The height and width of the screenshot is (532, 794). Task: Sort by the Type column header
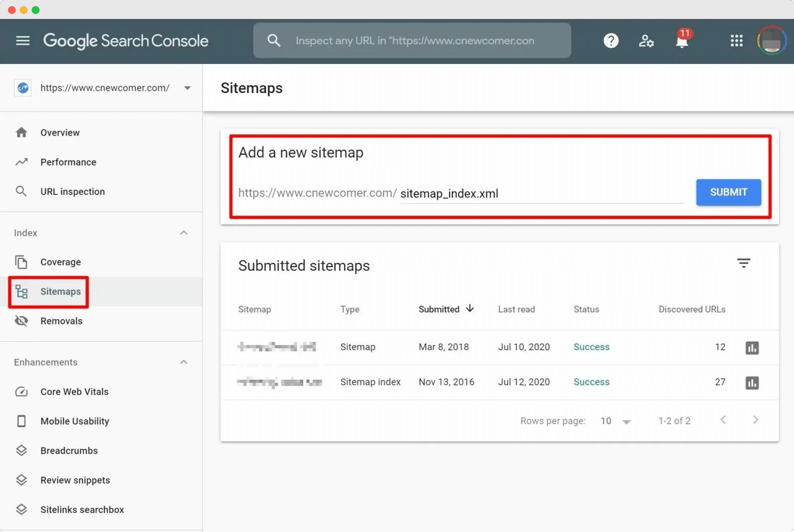(350, 309)
